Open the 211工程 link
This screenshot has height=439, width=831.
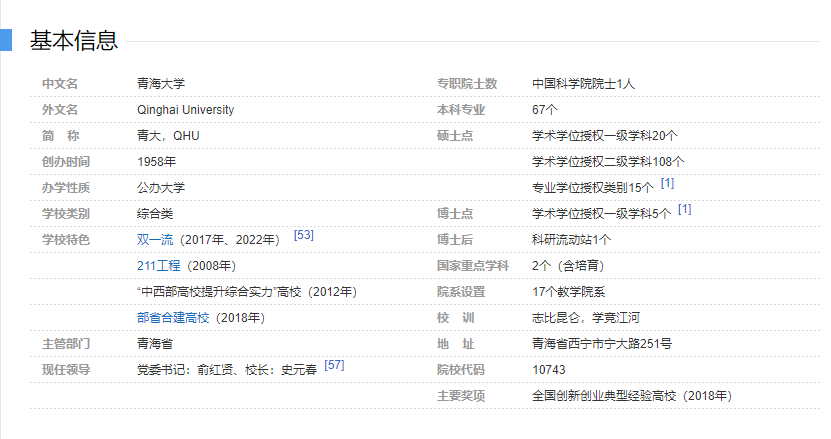pyautogui.click(x=158, y=266)
